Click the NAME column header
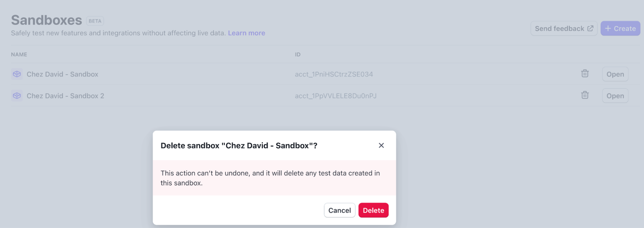Viewport: 644px width, 228px height. (x=19, y=55)
